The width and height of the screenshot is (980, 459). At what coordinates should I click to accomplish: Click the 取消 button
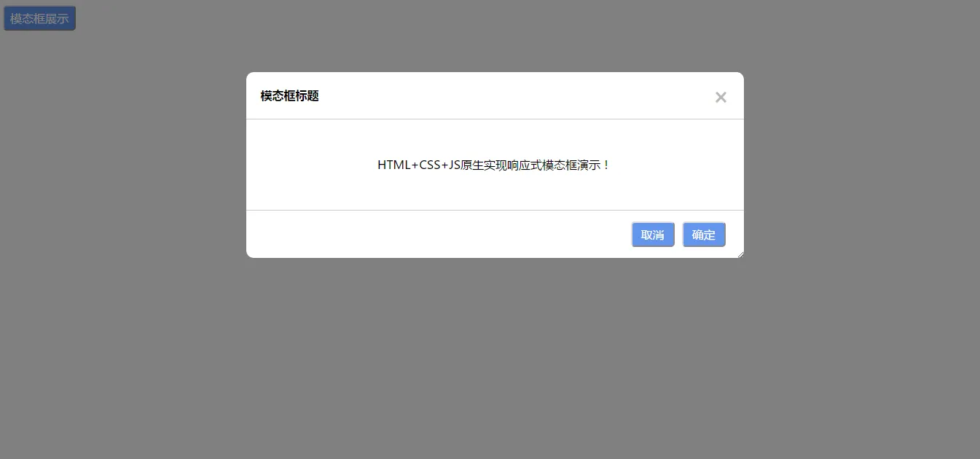tap(653, 235)
